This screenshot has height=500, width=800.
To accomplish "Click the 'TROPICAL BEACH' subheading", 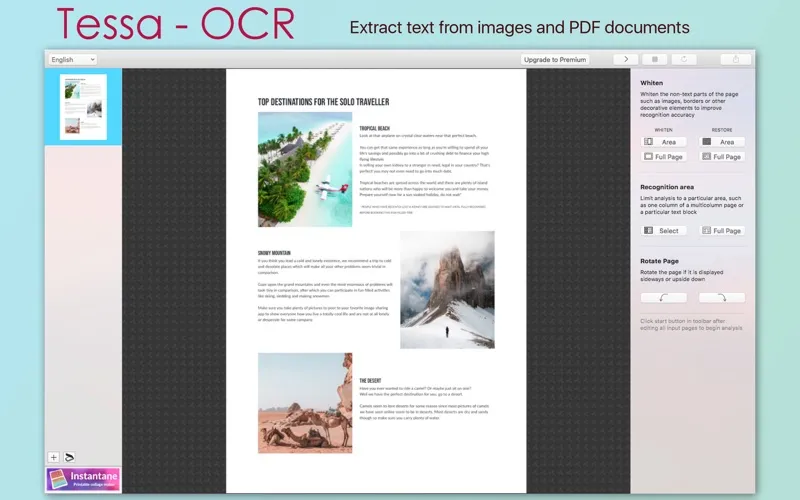I will tap(374, 129).
